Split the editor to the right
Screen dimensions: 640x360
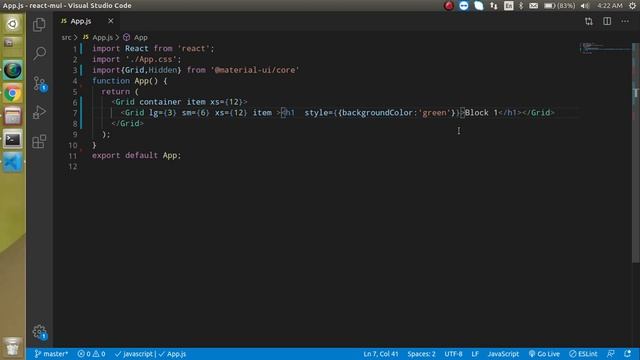coord(607,21)
